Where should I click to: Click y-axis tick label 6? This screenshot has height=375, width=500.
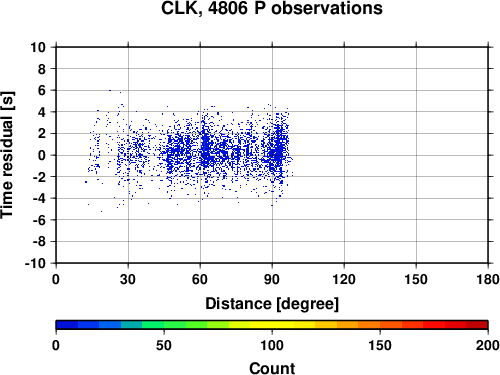[x=42, y=90]
